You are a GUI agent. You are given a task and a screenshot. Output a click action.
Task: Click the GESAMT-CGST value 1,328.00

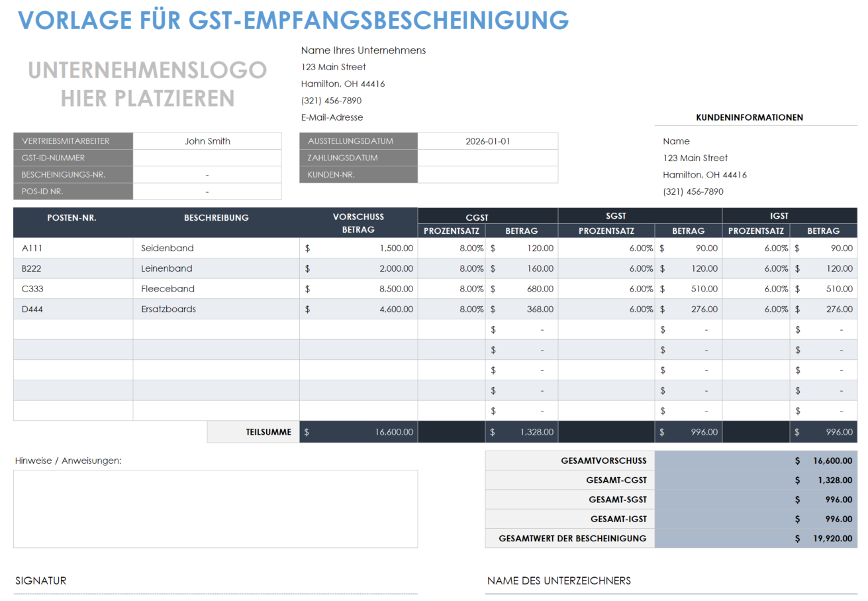(834, 480)
